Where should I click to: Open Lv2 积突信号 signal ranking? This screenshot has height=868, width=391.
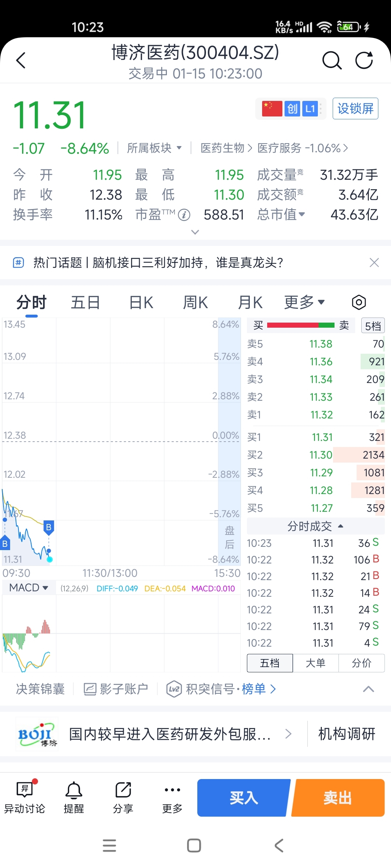point(221,689)
